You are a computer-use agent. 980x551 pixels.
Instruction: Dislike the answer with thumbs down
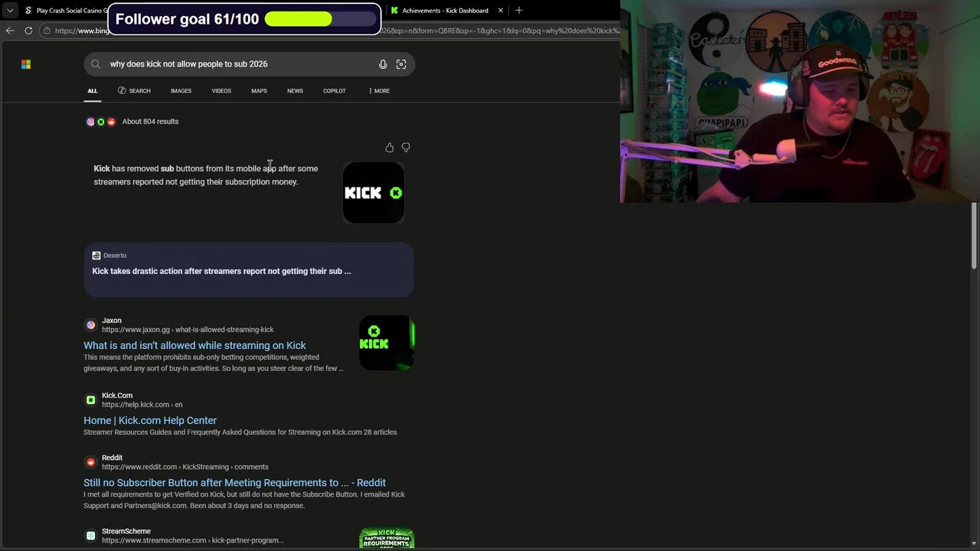tap(406, 148)
